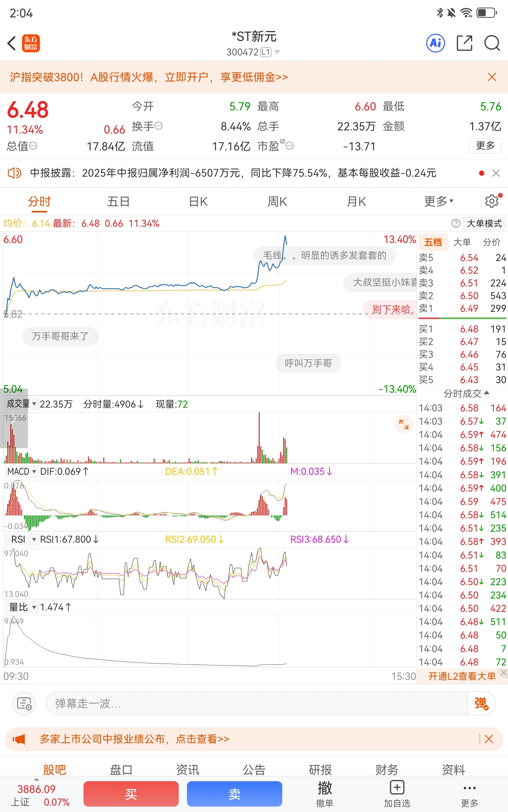Open the 财务 tab
Image resolution: width=508 pixels, height=812 pixels.
[x=387, y=769]
